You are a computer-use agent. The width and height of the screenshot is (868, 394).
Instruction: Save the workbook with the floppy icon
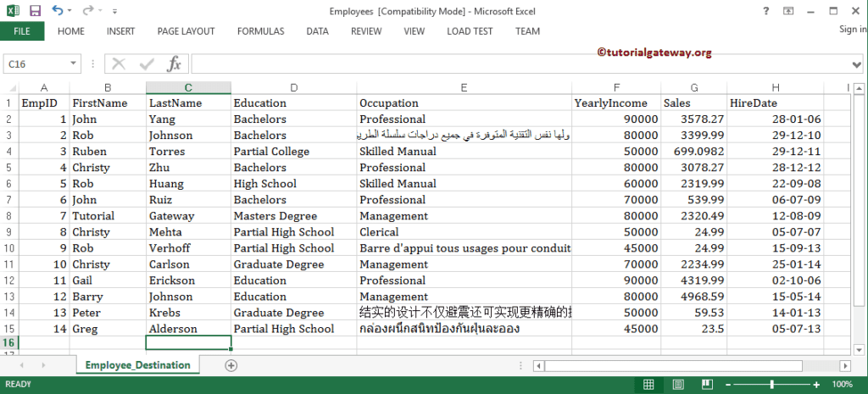pyautogui.click(x=35, y=10)
